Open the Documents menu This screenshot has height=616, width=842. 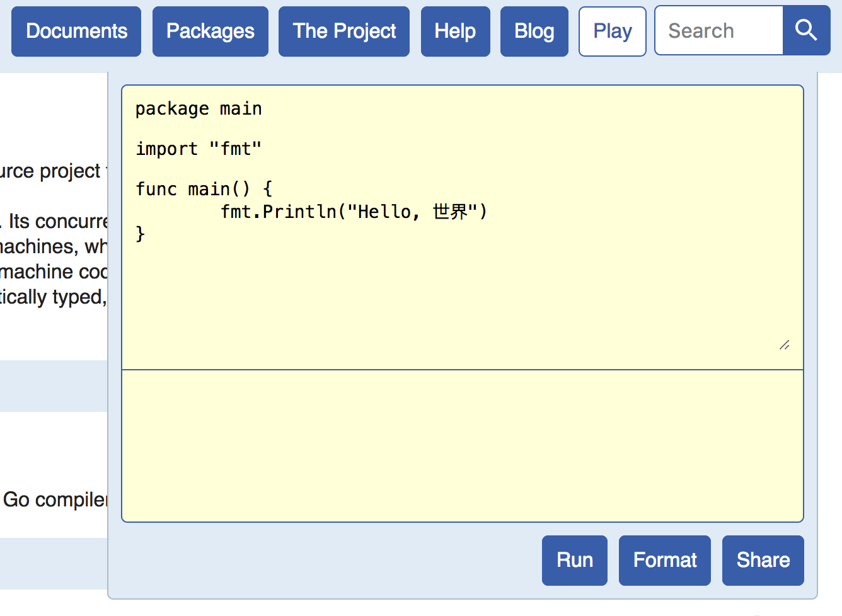point(76,31)
